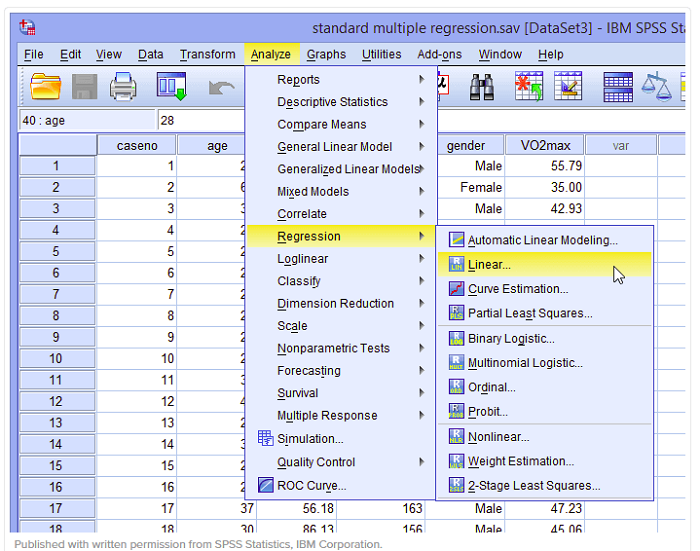Click the VO2max cell containing 55.79
The width and height of the screenshot is (700, 551).
(545, 166)
